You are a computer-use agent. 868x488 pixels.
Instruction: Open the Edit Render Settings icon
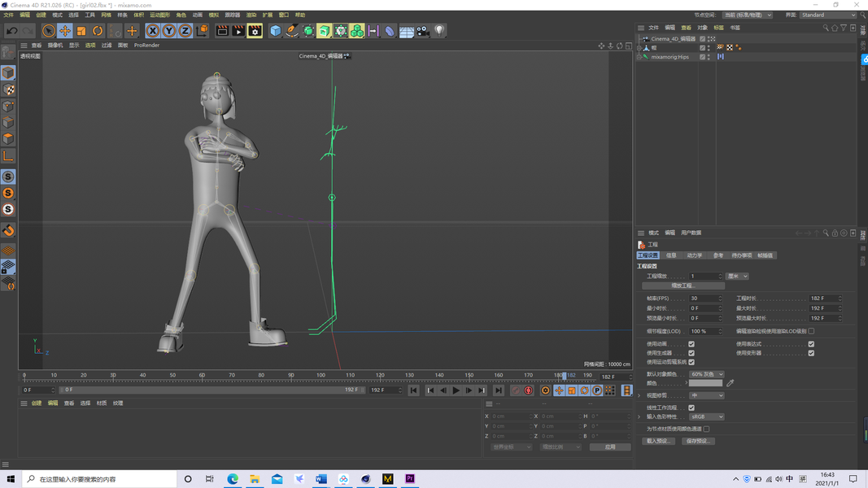[255, 31]
